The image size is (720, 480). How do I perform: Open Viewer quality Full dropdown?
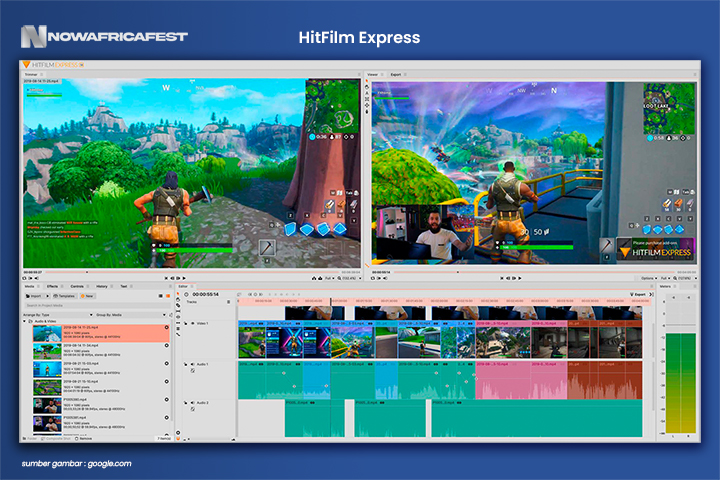coord(664,278)
